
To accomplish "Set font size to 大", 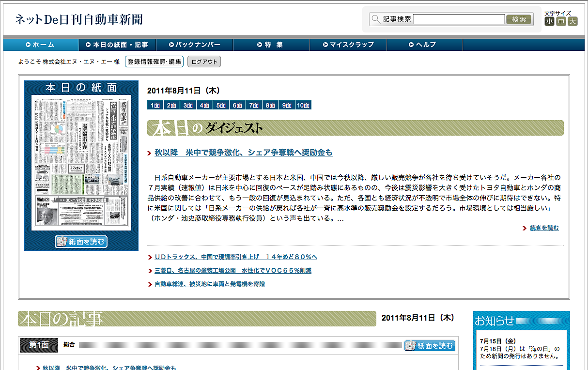I will [x=573, y=21].
